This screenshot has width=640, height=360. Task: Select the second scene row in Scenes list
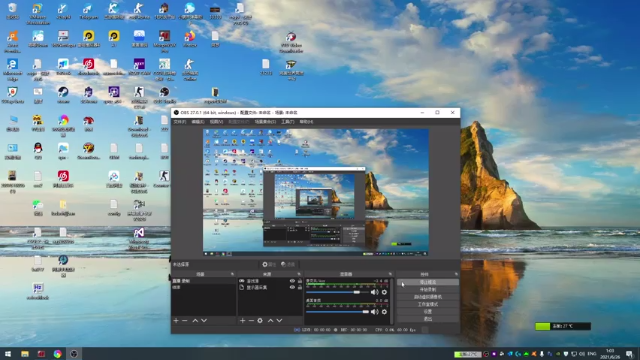point(203,287)
